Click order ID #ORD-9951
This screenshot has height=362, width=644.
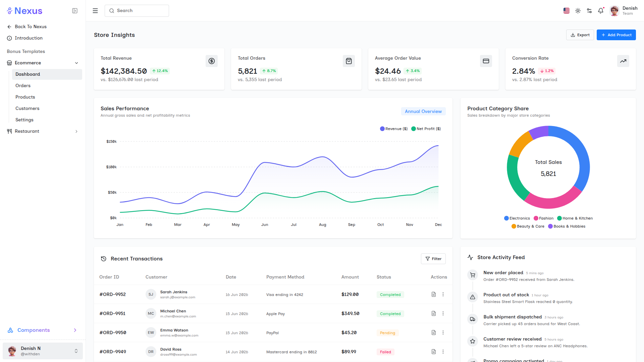pos(113,313)
